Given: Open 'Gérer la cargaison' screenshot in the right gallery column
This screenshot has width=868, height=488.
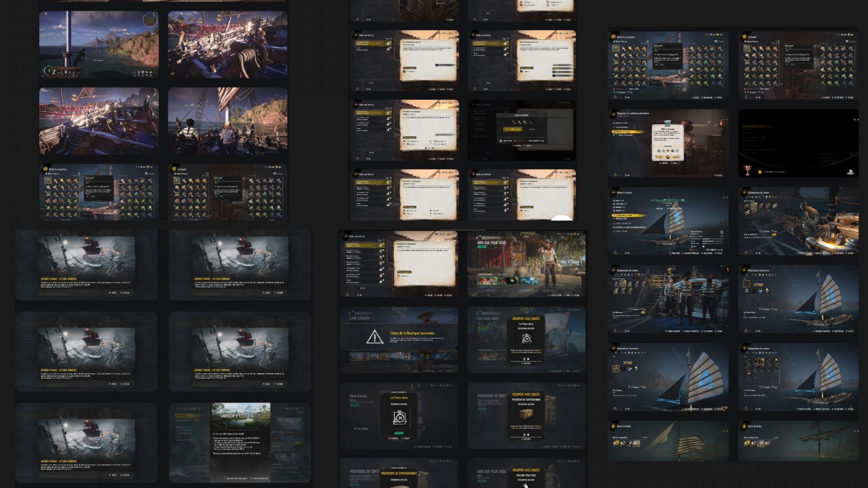Looking at the screenshot, I should coord(668,66).
